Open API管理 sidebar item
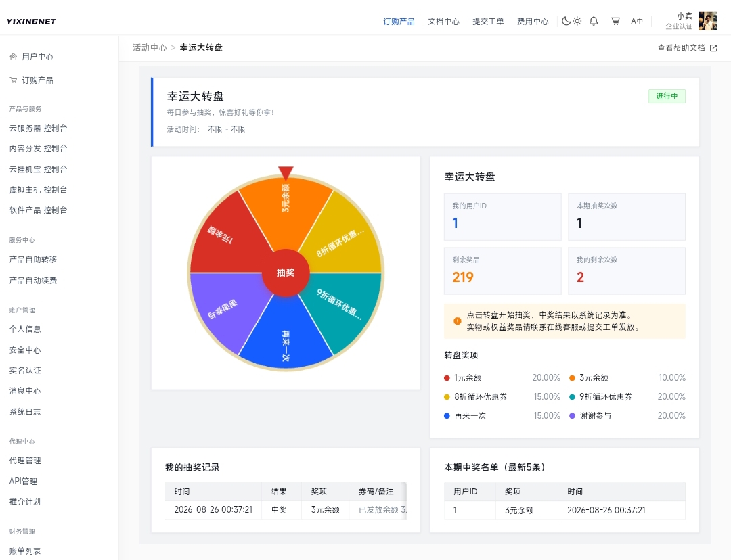The image size is (731, 560). coord(23,482)
